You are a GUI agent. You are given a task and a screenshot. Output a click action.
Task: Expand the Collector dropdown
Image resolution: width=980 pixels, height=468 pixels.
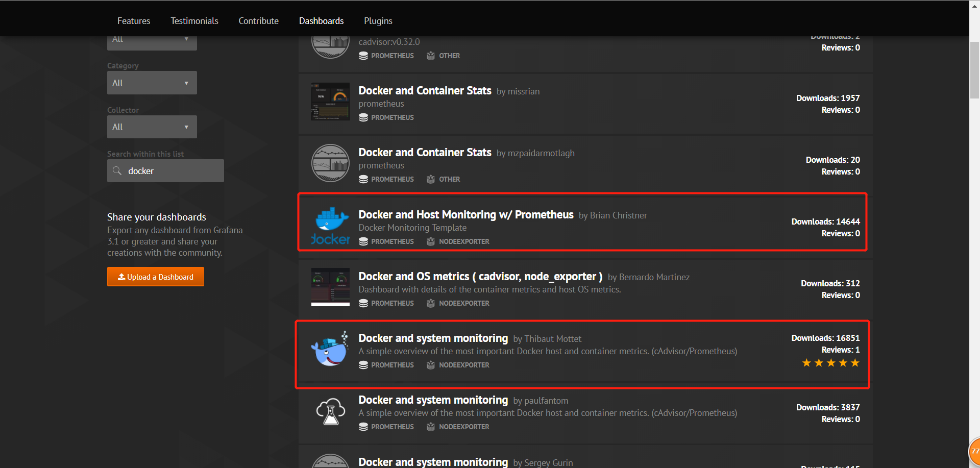click(x=152, y=127)
